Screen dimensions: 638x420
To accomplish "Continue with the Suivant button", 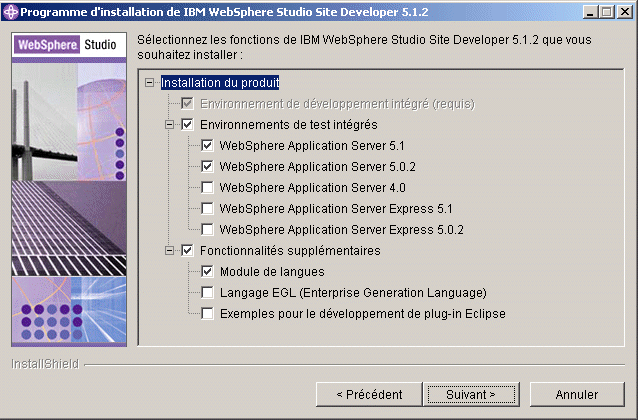I will [471, 394].
